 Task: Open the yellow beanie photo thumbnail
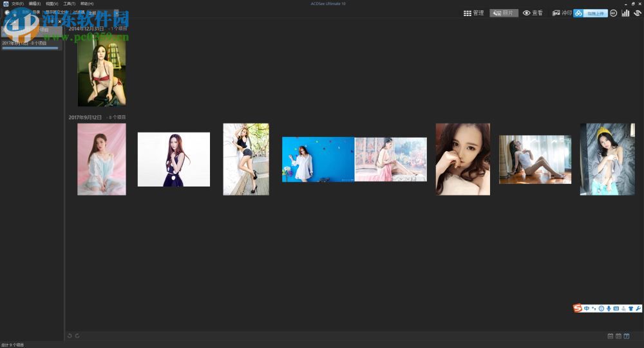coord(607,160)
